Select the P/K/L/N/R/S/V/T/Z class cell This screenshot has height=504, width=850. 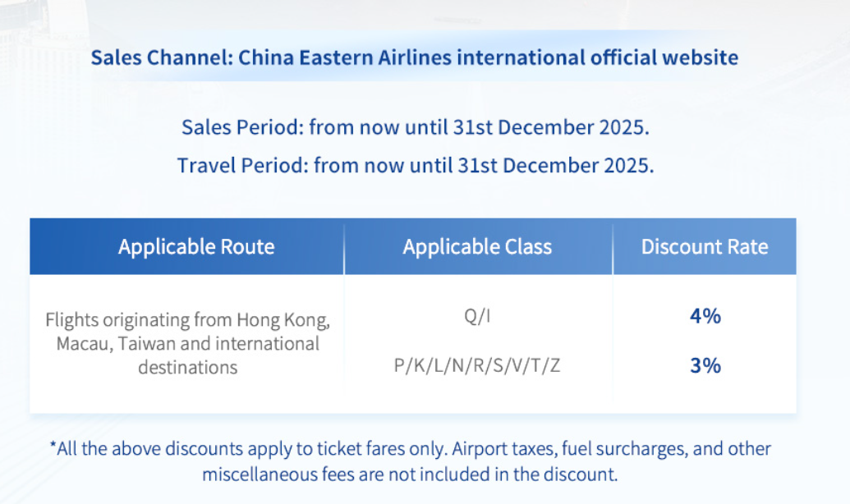(x=477, y=366)
